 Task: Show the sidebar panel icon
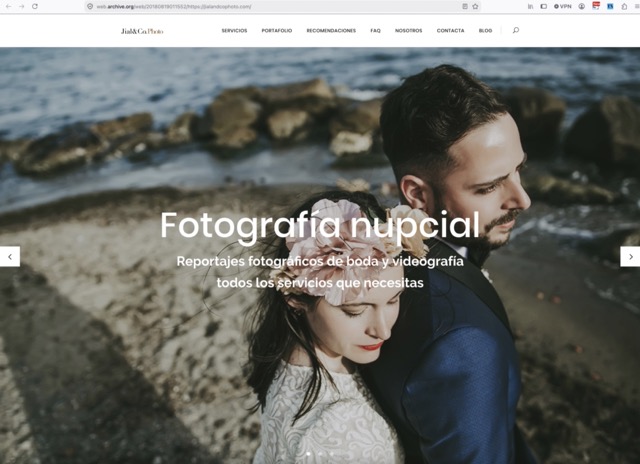coord(544,7)
